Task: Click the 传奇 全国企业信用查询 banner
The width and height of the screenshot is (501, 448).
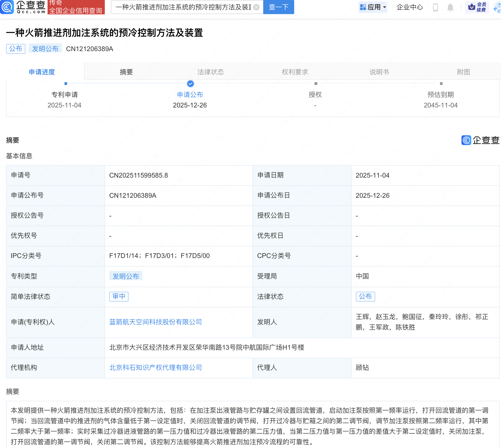Action: pos(76,7)
